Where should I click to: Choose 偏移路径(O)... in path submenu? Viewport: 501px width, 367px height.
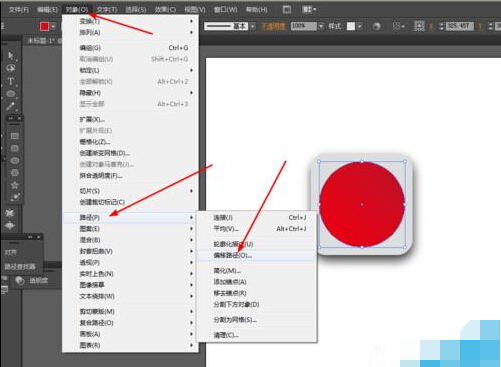click(257, 256)
